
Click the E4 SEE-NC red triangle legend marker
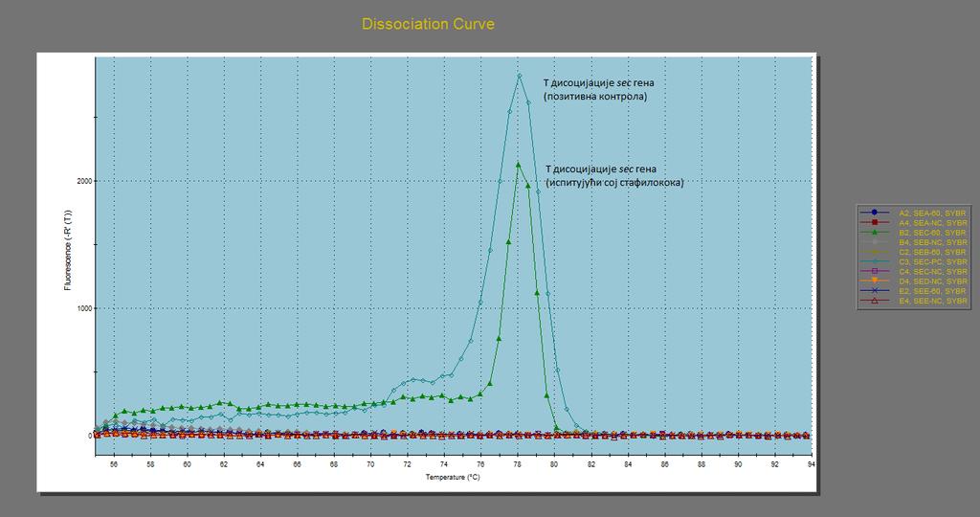(x=875, y=301)
